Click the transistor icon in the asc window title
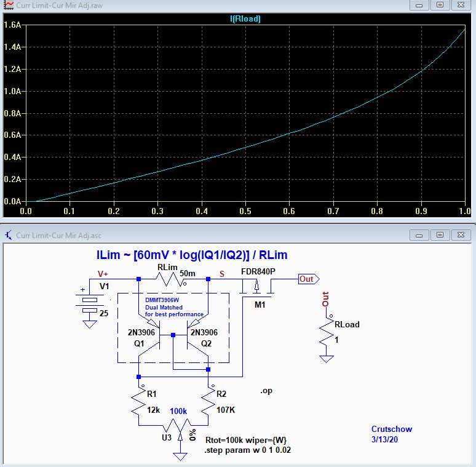The height and width of the screenshot is (467, 476). tap(8, 235)
